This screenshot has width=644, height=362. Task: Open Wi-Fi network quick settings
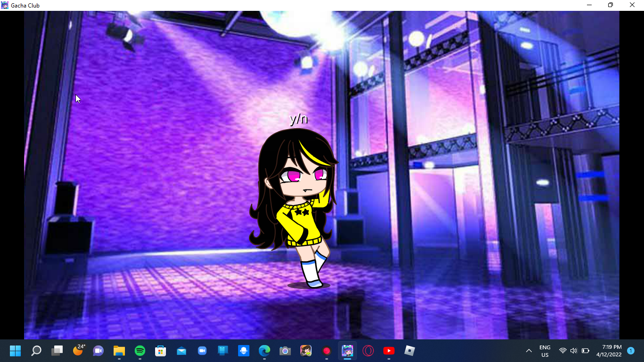coord(562,351)
